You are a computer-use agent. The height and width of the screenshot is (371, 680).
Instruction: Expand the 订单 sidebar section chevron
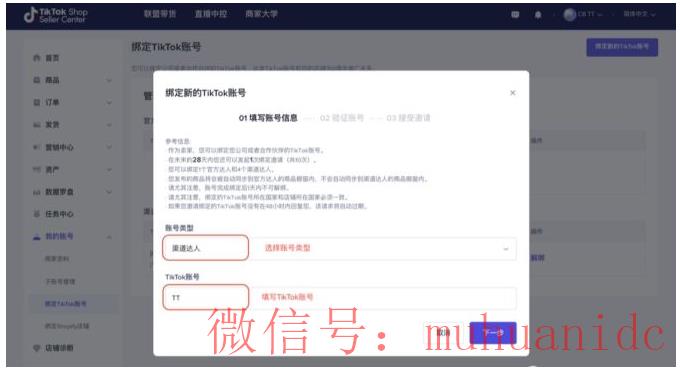coord(109,103)
